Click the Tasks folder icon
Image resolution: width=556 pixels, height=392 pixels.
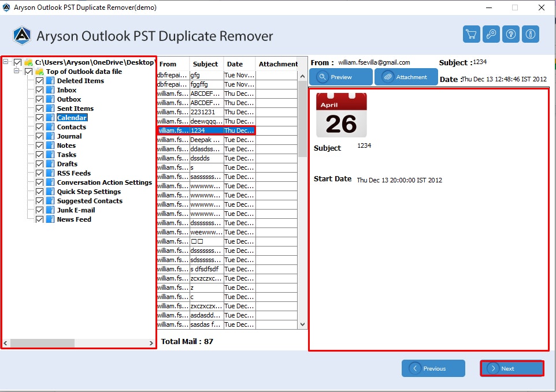pyautogui.click(x=50, y=155)
